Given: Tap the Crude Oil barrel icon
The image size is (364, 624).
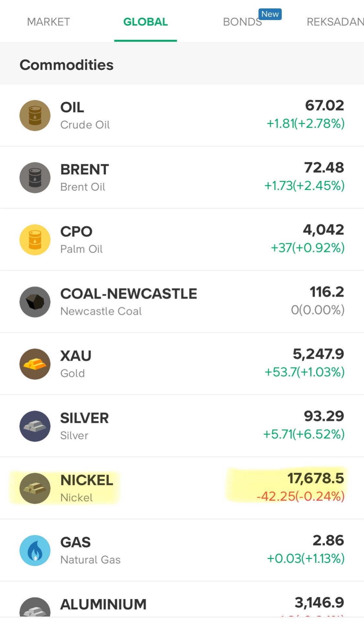Looking at the screenshot, I should 35,116.
